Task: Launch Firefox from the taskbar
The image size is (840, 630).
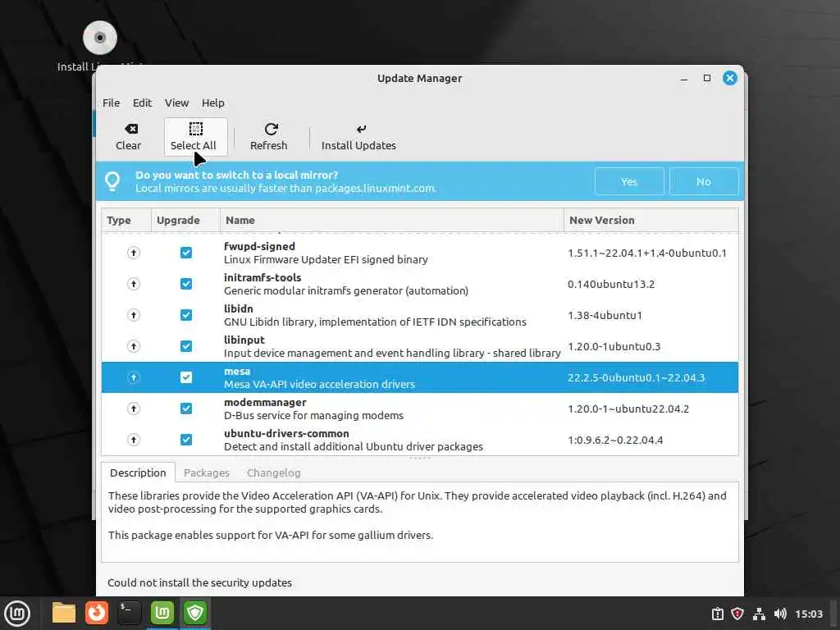Action: click(x=97, y=613)
